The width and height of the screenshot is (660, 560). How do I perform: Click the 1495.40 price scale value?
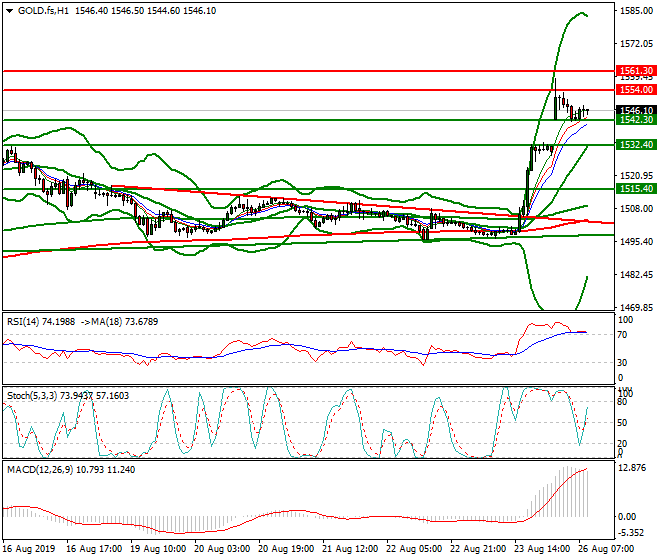click(636, 241)
